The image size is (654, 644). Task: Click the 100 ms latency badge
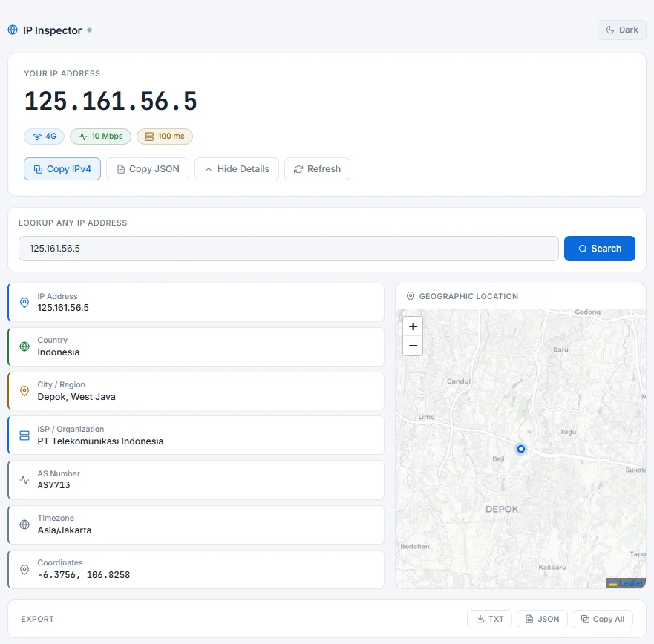tap(165, 137)
